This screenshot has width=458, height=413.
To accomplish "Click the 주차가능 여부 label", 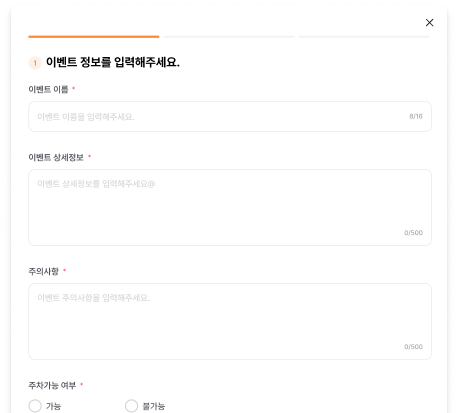I will click(52, 385).
